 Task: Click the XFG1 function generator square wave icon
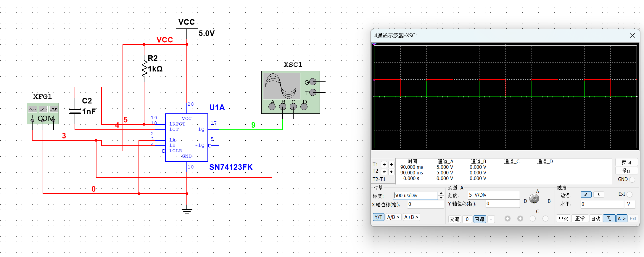pyautogui.click(x=54, y=109)
